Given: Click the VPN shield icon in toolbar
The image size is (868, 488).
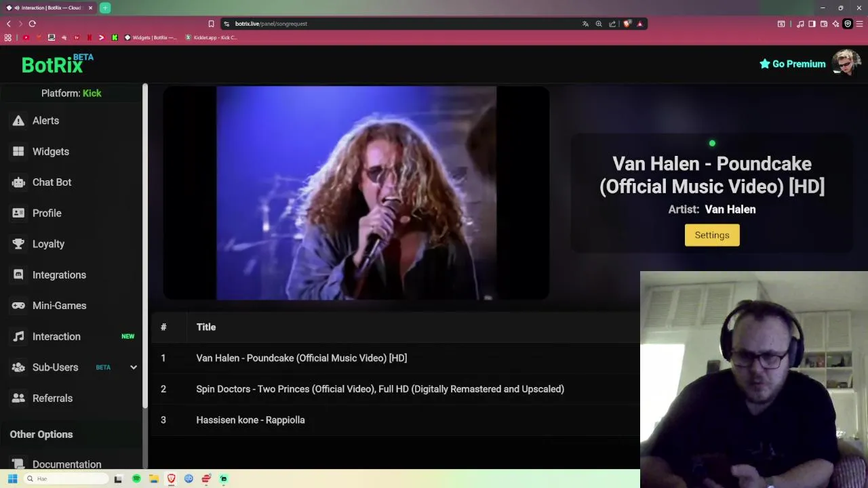Looking at the screenshot, I should click(847, 24).
